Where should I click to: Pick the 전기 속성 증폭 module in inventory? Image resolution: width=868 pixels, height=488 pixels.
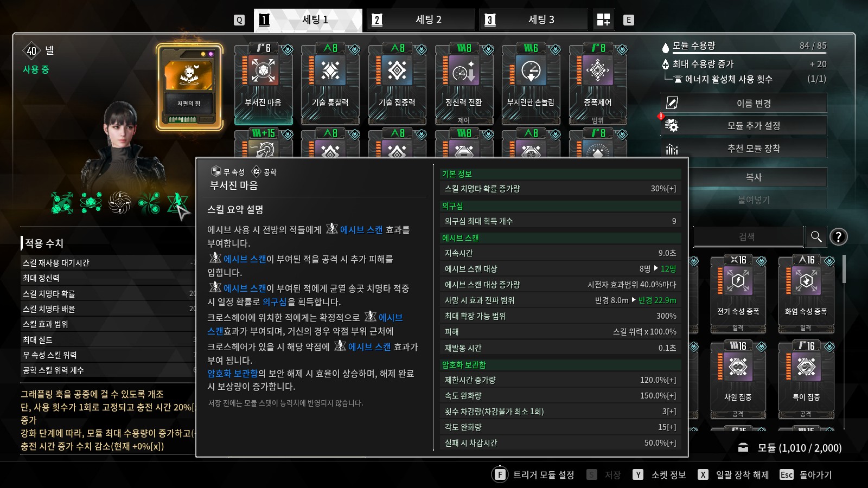[738, 294]
